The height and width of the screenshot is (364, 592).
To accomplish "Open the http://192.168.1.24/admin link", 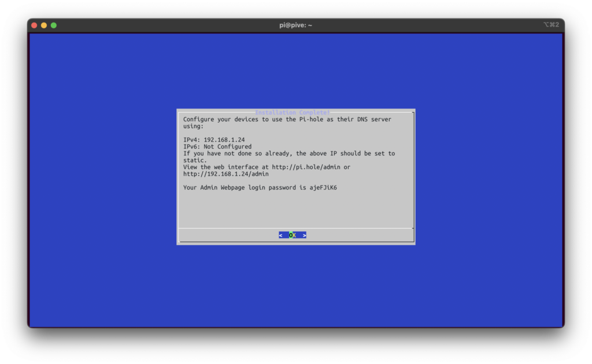I will (226, 174).
